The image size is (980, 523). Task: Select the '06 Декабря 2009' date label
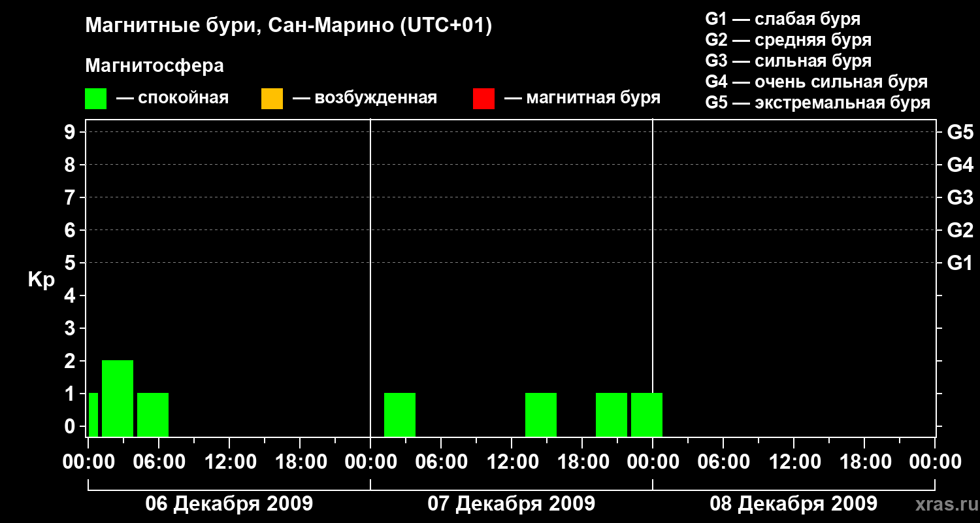tap(229, 504)
